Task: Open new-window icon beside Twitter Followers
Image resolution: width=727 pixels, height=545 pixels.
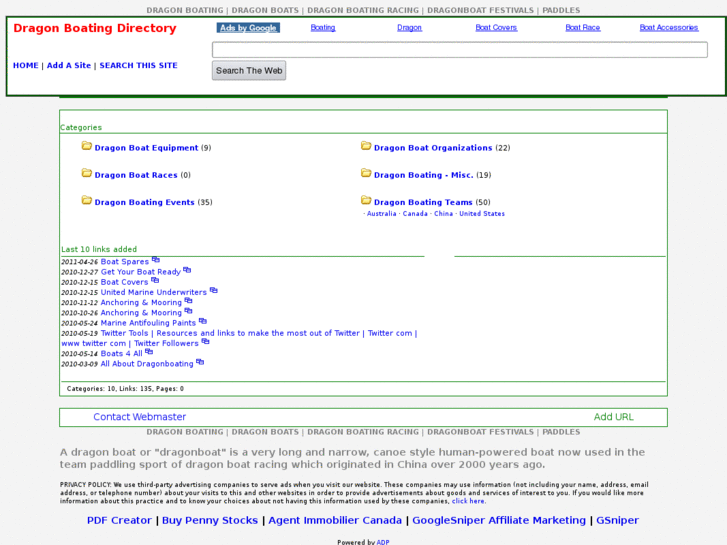Action: pos(205,341)
